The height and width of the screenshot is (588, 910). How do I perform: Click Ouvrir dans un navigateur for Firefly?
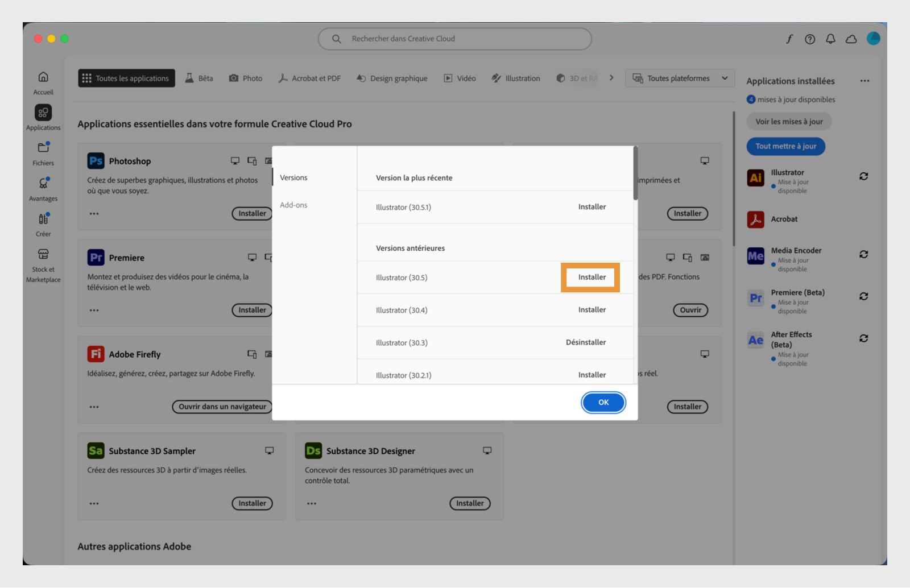[x=222, y=407]
